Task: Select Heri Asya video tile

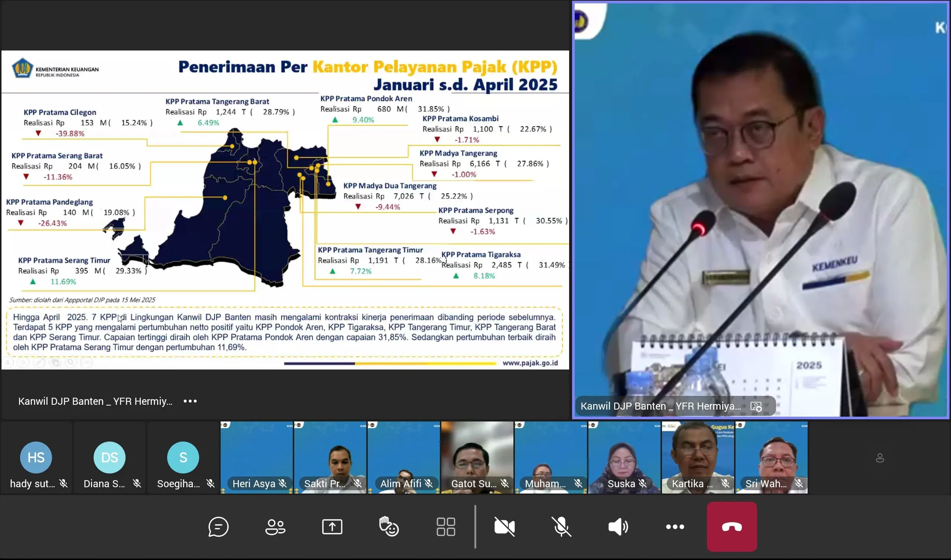Action: [257, 458]
